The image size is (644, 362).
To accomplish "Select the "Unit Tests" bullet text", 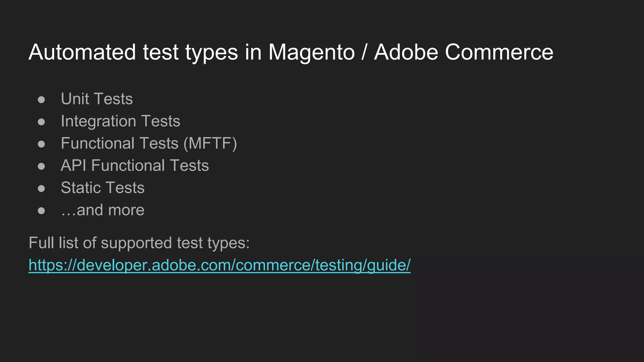I will (97, 99).
